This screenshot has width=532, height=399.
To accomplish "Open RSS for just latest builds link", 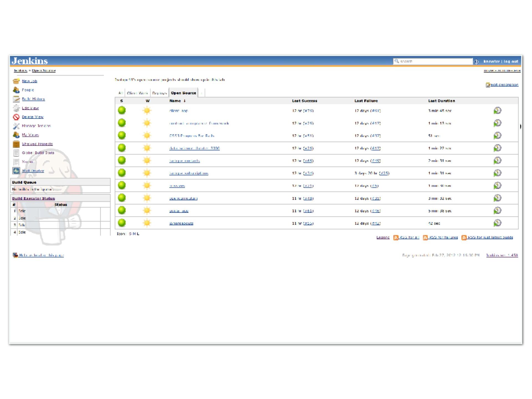I will (490, 237).
